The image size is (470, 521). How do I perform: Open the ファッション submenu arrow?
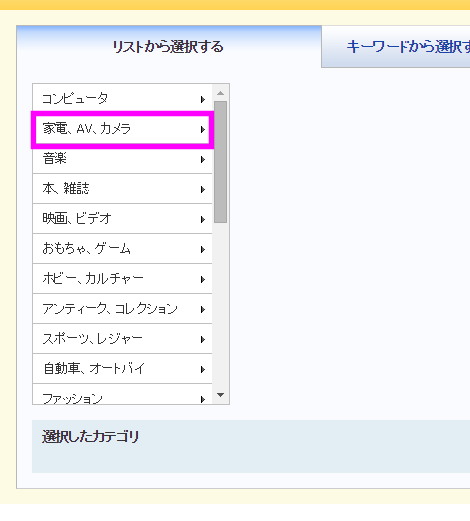tap(203, 399)
